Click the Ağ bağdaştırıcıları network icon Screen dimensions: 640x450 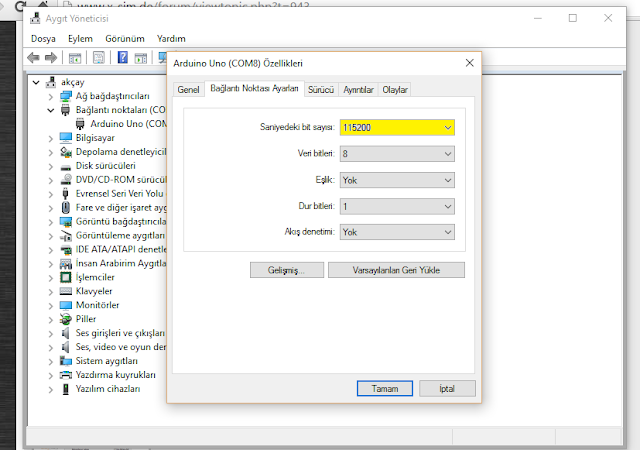(x=66, y=96)
